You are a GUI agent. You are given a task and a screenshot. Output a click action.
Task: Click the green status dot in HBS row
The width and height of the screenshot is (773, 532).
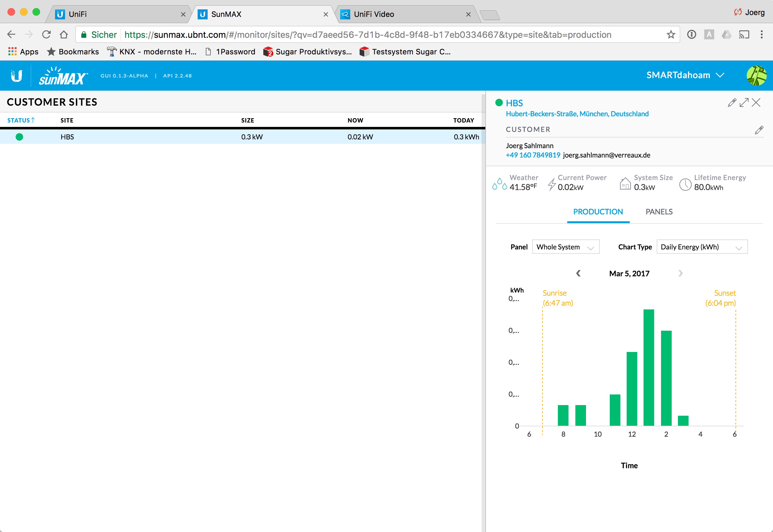(x=19, y=137)
